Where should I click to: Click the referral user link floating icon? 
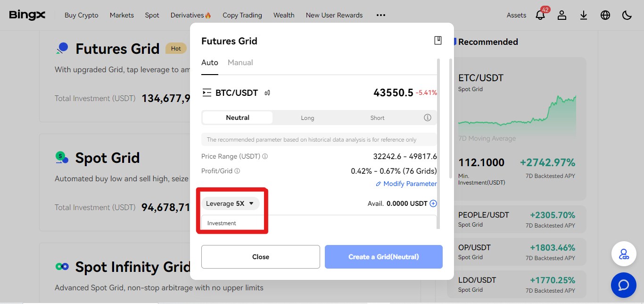point(624,254)
